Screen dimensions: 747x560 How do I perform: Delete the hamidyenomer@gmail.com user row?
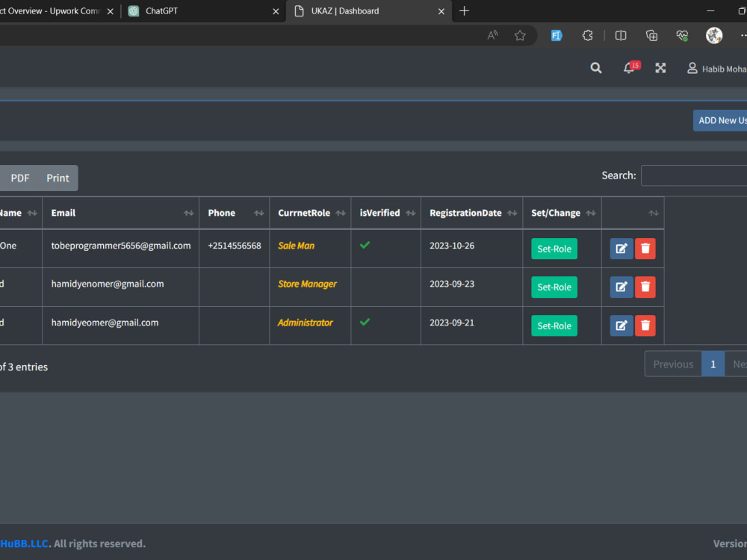645,287
